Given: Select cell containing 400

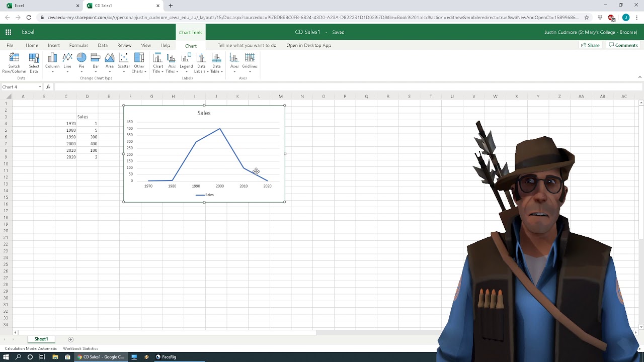Looking at the screenshot, I should (87, 144).
